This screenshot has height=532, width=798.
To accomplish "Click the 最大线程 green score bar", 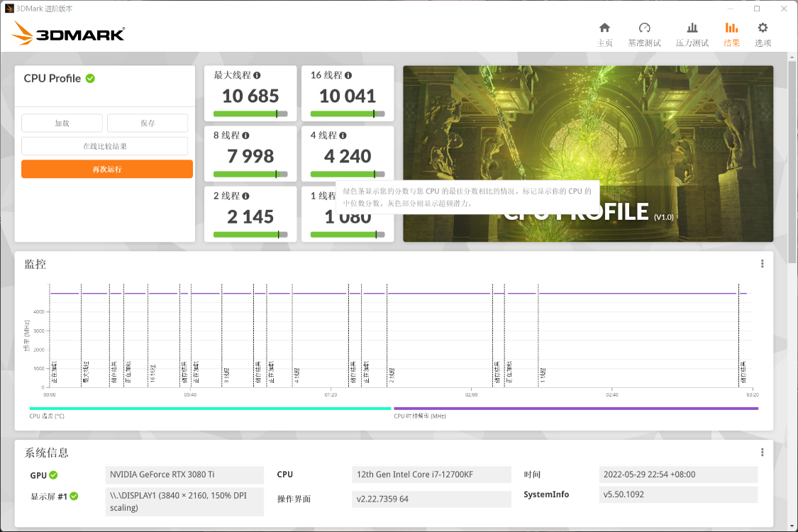I will (250, 114).
